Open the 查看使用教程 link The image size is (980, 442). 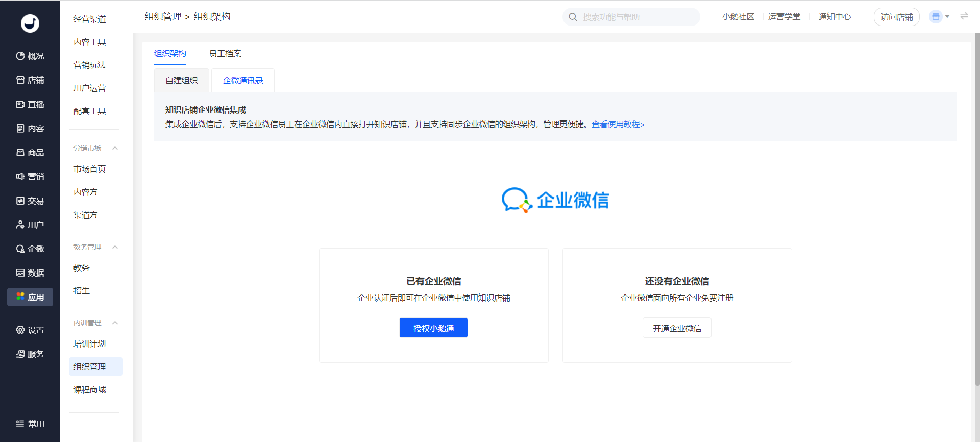point(618,124)
